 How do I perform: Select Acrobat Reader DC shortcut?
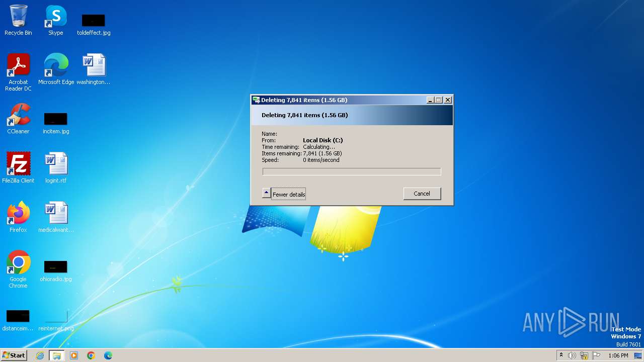pos(18,72)
